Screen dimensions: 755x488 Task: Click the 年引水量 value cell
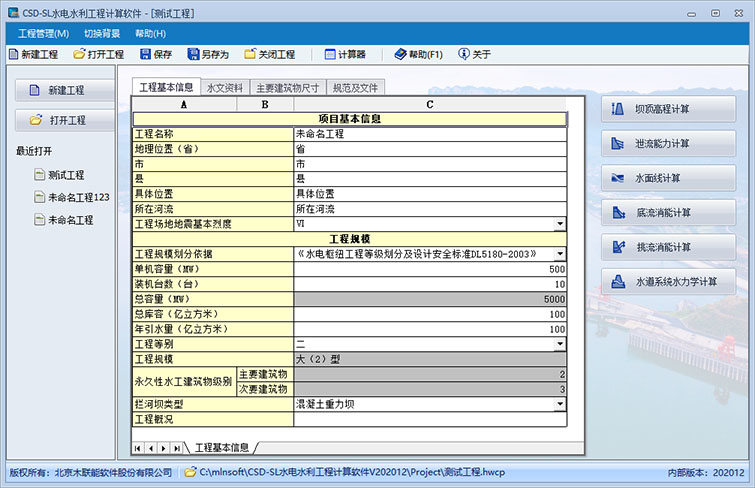pyautogui.click(x=430, y=329)
